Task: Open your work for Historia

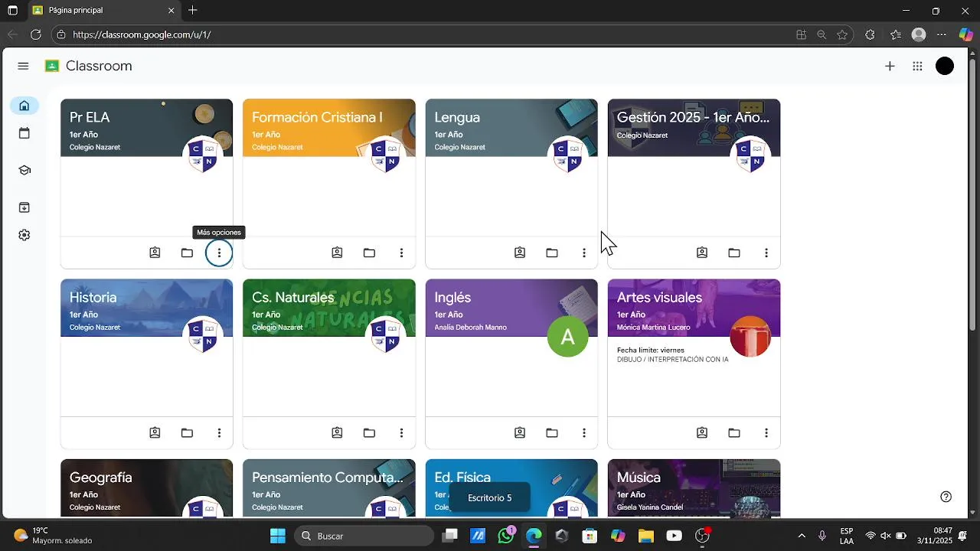Action: click(x=155, y=432)
